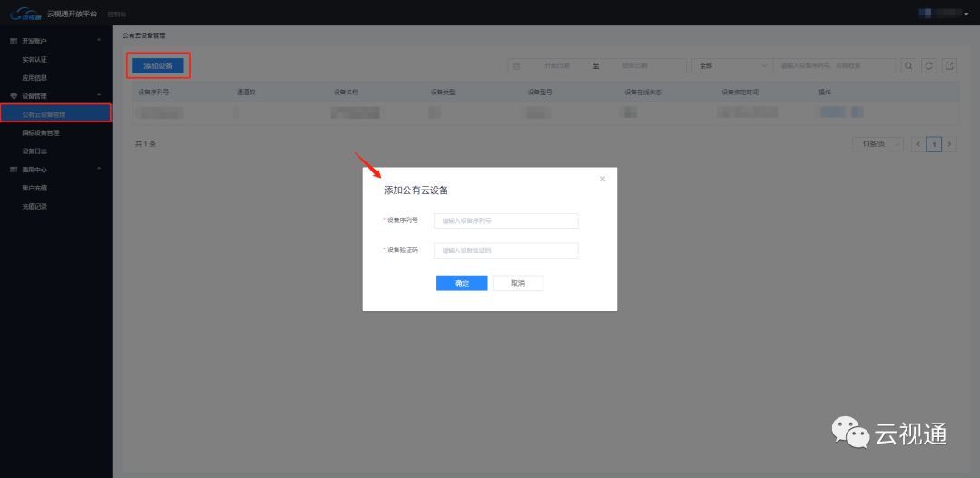Click the 结束日期 end date field
Viewport: 980px width, 478px height.
pos(634,65)
